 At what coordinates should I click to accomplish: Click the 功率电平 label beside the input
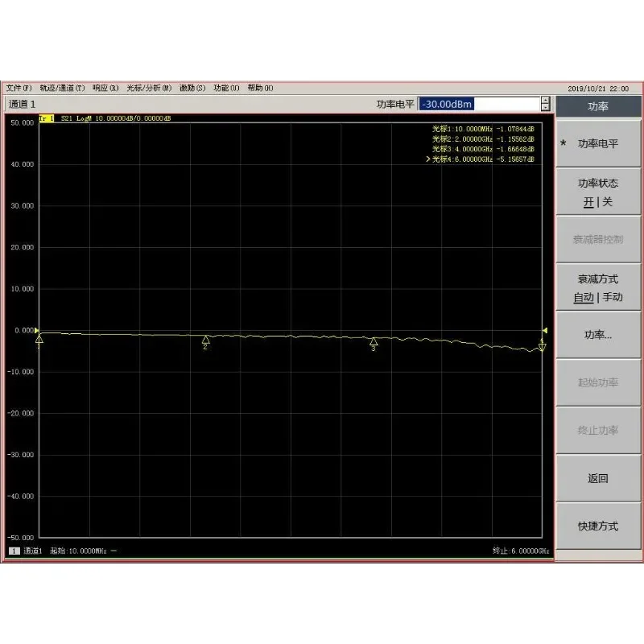tap(395, 105)
